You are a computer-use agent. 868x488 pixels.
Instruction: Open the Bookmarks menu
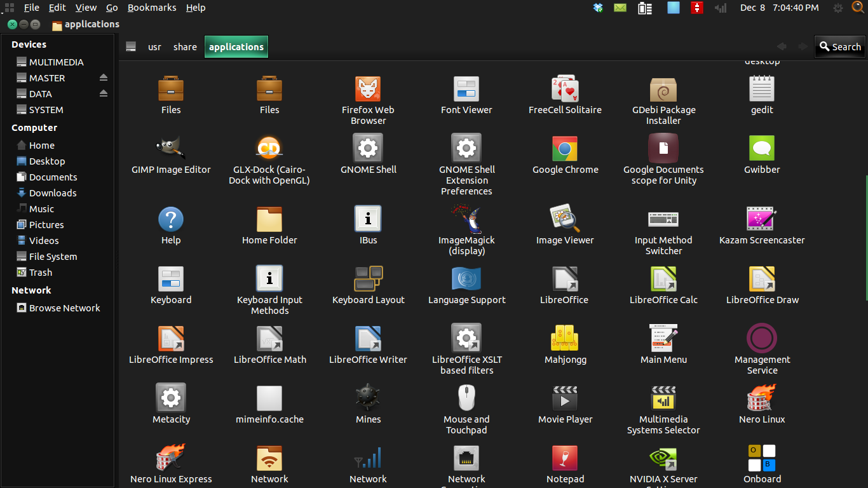pos(152,8)
